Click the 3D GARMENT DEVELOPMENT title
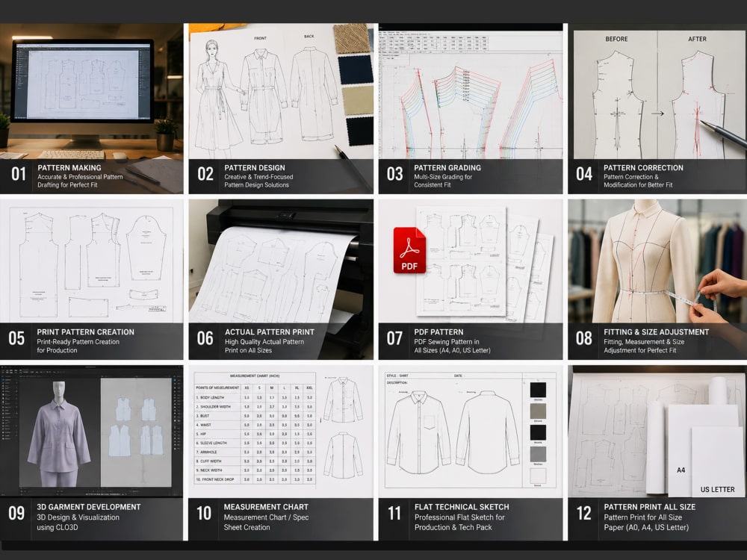This screenshot has height=560, width=747. (x=89, y=507)
